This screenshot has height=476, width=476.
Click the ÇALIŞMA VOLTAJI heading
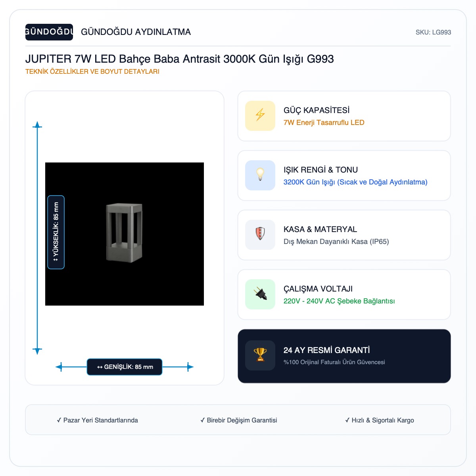click(318, 289)
